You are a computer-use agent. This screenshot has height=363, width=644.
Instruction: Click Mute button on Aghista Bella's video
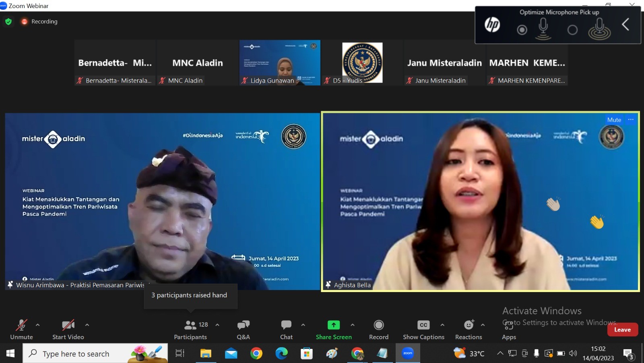[614, 120]
